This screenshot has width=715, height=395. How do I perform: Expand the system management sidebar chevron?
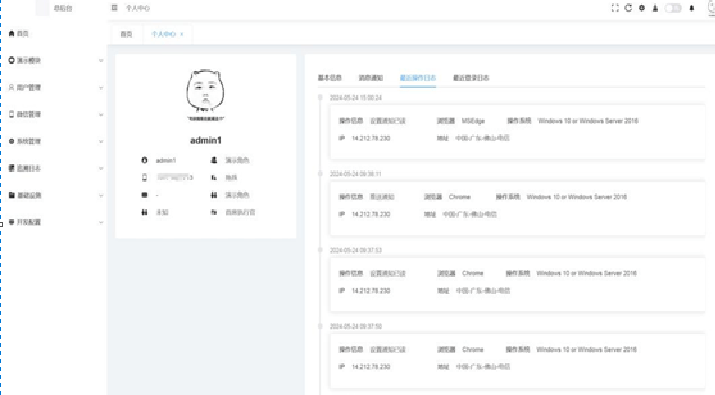pyautogui.click(x=101, y=141)
